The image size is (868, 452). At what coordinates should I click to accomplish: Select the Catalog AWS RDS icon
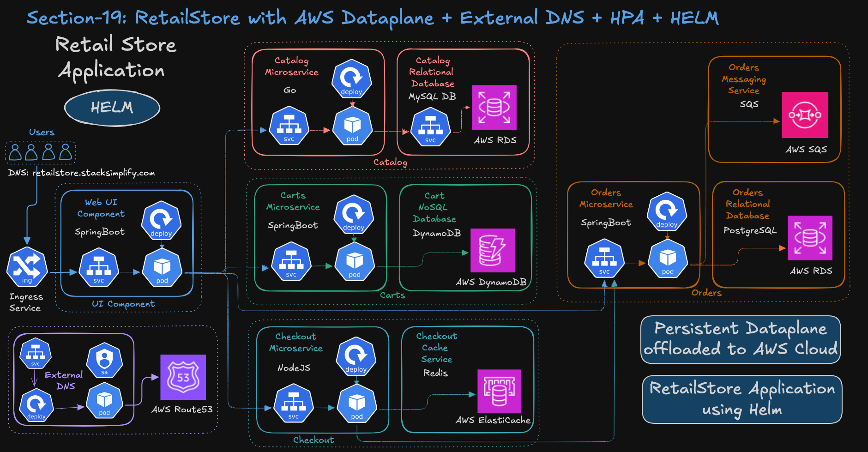(x=494, y=108)
